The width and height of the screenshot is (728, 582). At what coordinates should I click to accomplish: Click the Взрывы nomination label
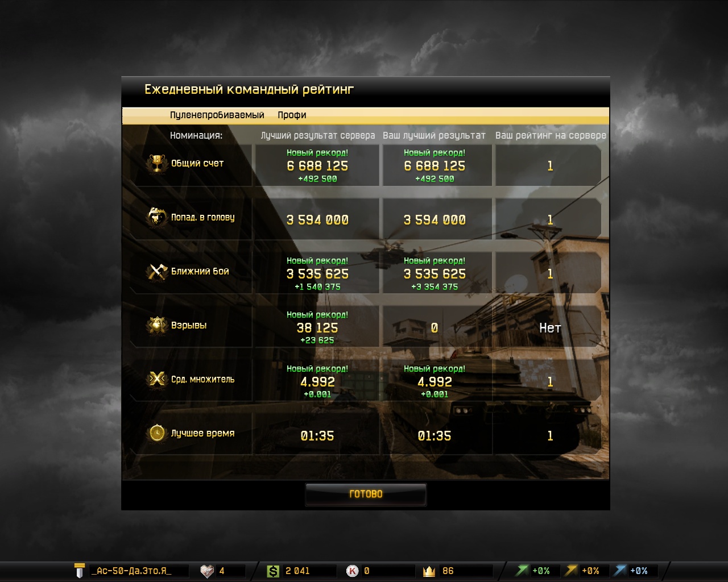tap(189, 325)
